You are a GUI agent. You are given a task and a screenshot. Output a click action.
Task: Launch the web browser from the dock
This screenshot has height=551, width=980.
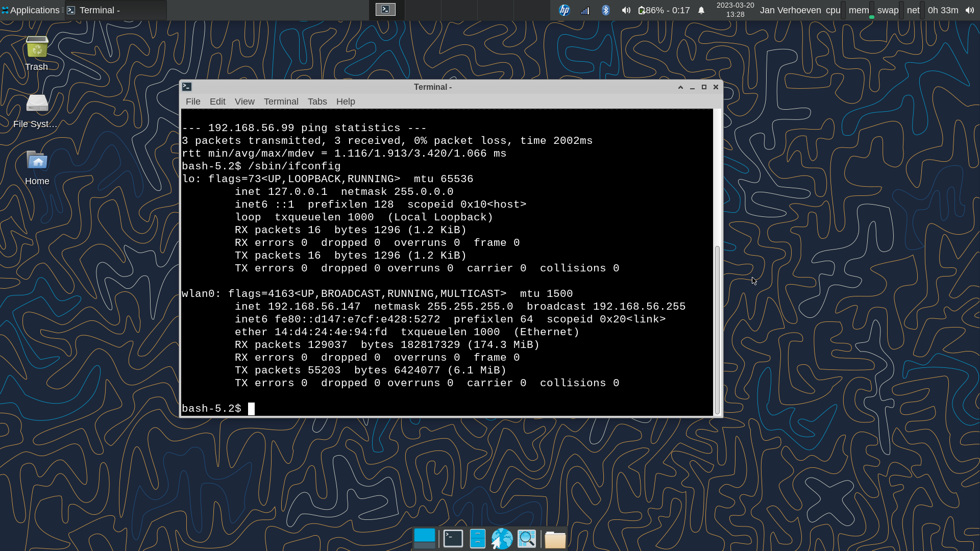(x=502, y=539)
